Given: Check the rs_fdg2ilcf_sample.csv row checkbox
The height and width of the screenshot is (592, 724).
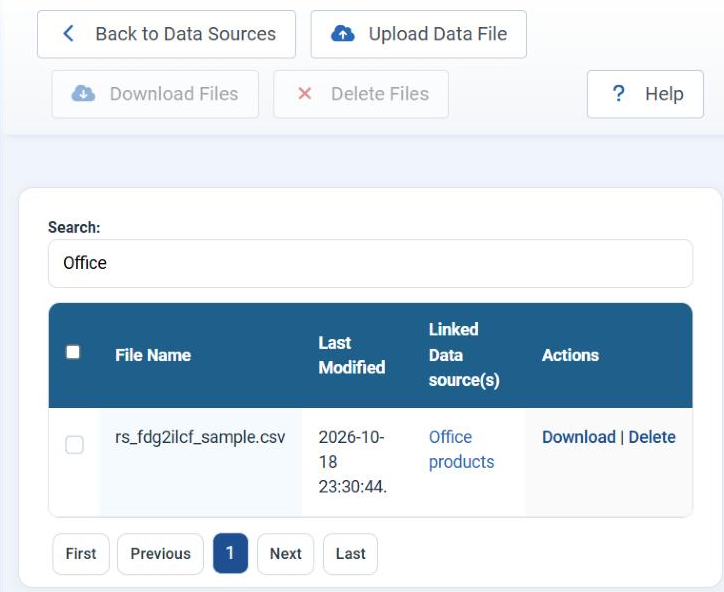Looking at the screenshot, I should tap(74, 445).
